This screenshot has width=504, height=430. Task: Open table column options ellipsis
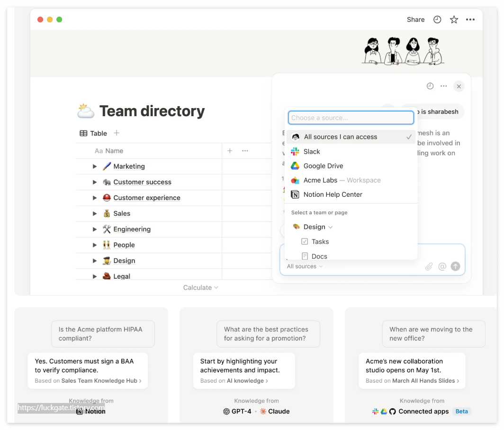245,151
